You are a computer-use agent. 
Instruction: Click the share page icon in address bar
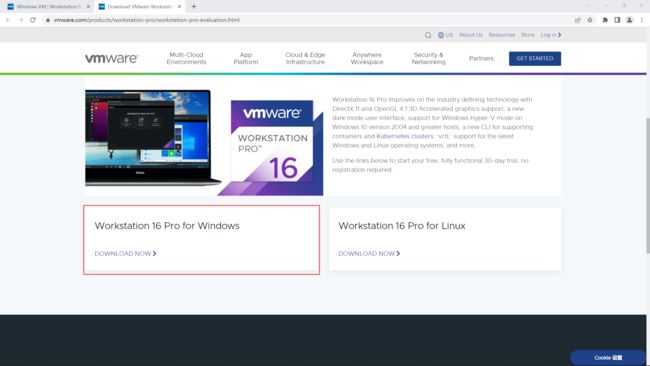pyautogui.click(x=577, y=20)
